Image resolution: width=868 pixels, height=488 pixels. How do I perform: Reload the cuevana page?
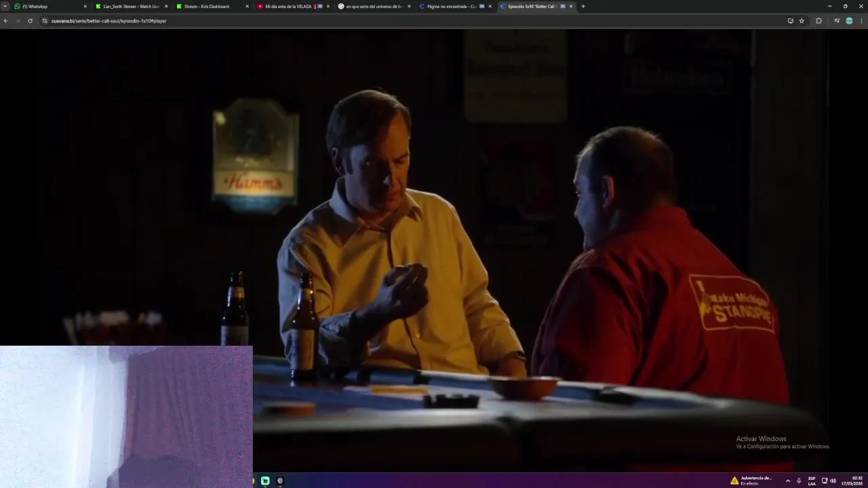coord(30,21)
